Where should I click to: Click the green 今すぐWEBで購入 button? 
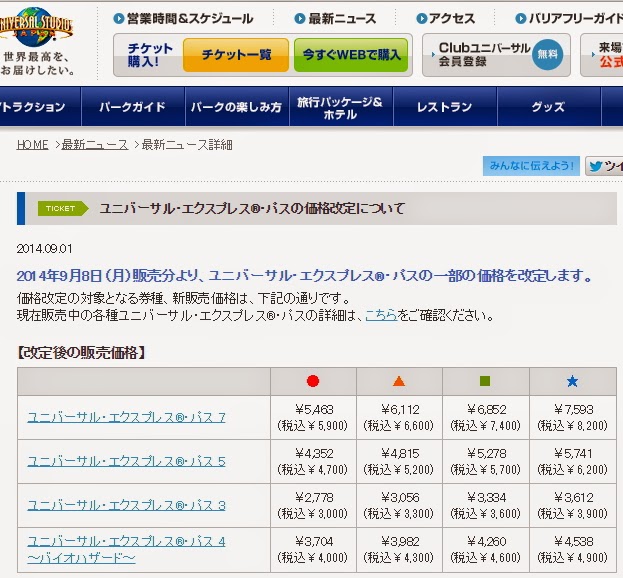351,55
